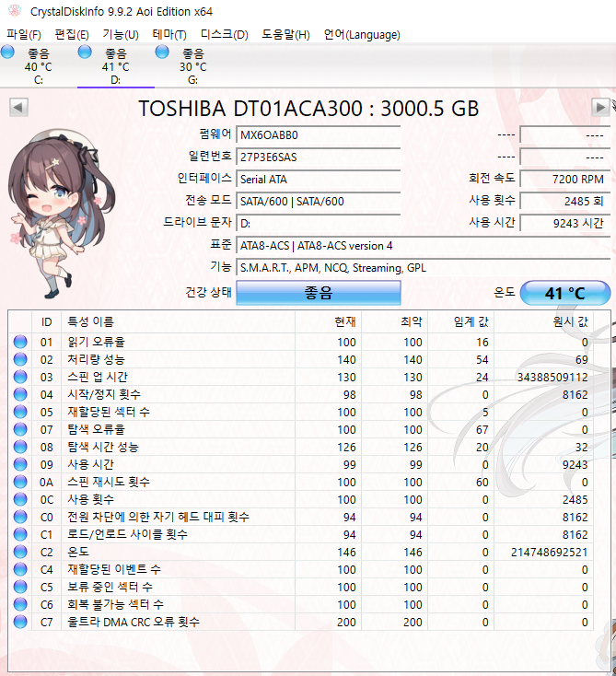Click status orb of attribute 08 탐색 시간 성능
Screen dimensions: 616x676
click(x=20, y=447)
